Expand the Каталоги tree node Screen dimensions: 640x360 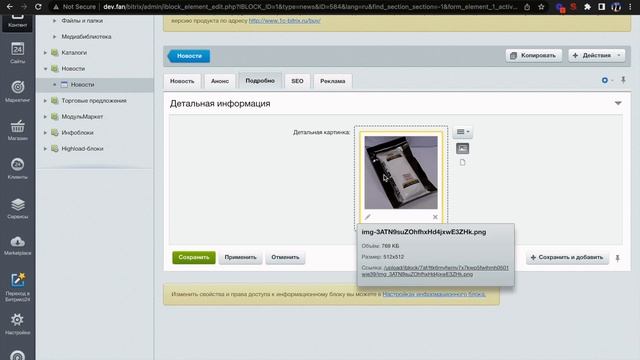pyautogui.click(x=45, y=52)
